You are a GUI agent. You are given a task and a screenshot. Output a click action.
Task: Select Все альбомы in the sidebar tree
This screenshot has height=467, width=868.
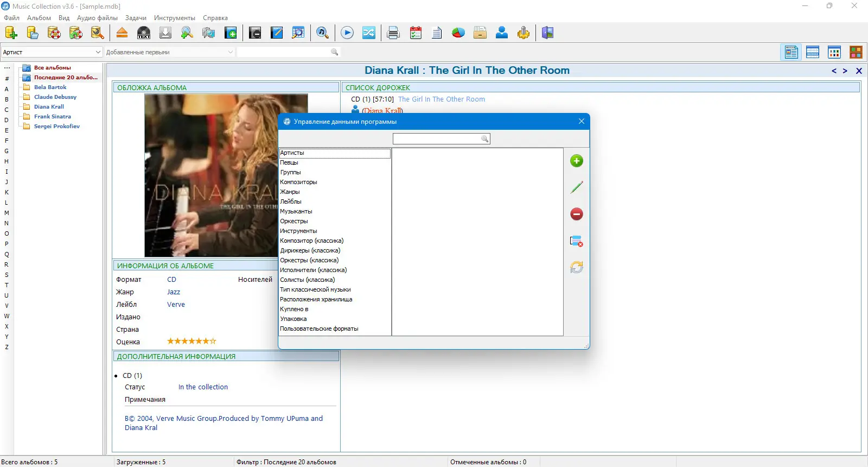53,68
